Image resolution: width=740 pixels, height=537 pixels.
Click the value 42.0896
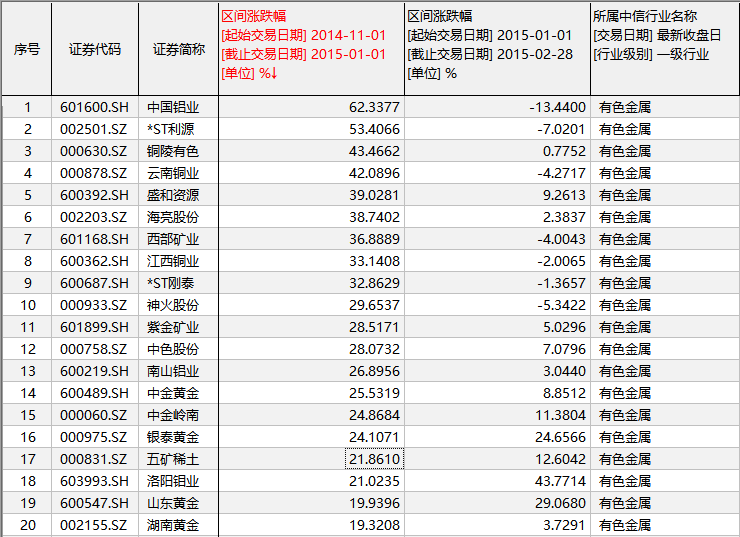pyautogui.click(x=374, y=173)
